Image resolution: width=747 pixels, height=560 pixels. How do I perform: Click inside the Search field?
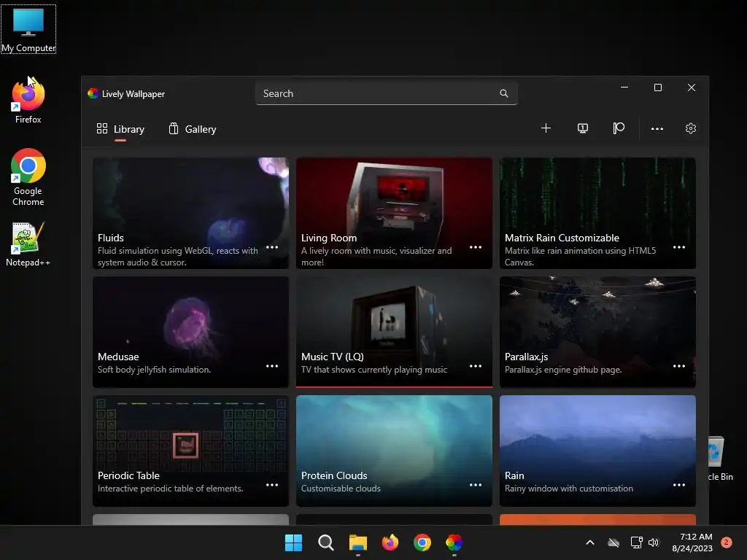(x=387, y=93)
